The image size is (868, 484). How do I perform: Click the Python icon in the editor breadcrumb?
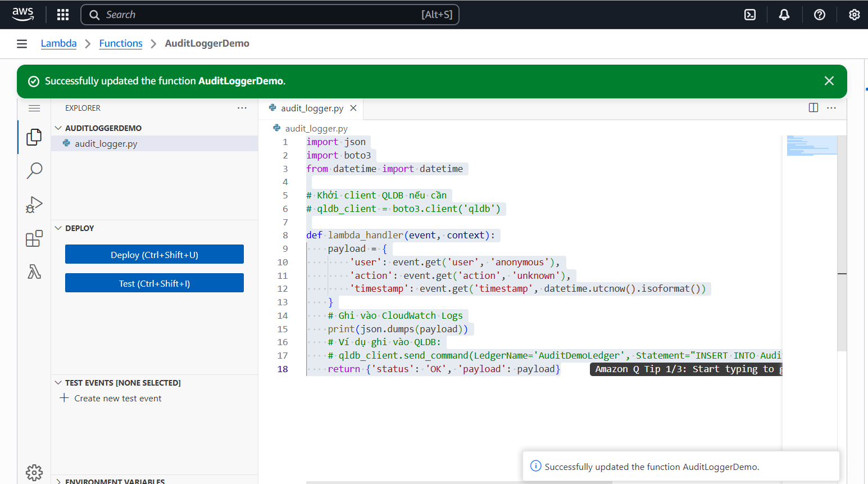(276, 128)
